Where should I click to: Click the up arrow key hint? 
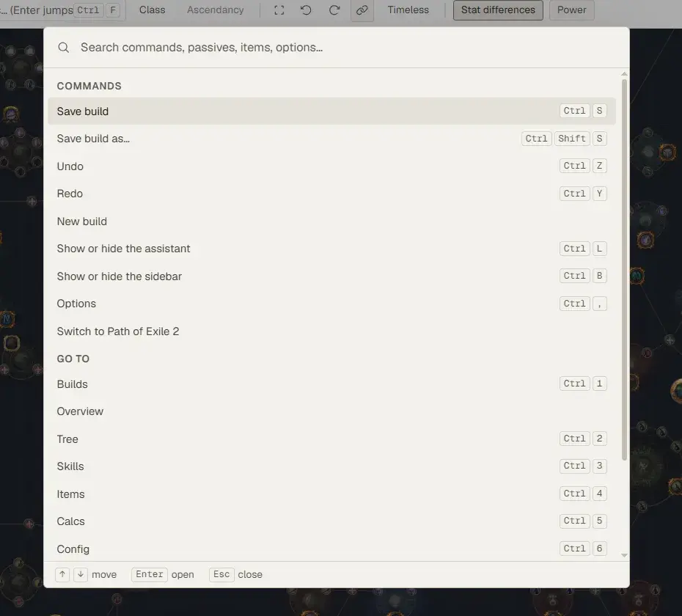(x=62, y=575)
